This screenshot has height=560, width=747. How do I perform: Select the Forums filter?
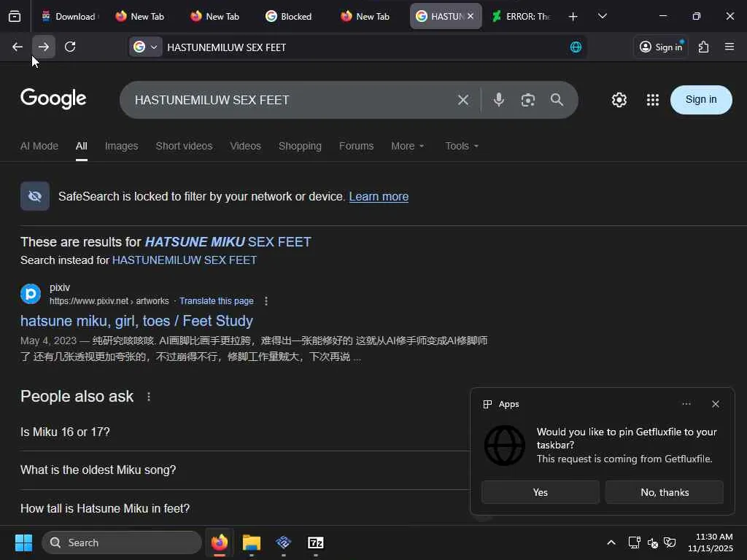click(x=356, y=146)
